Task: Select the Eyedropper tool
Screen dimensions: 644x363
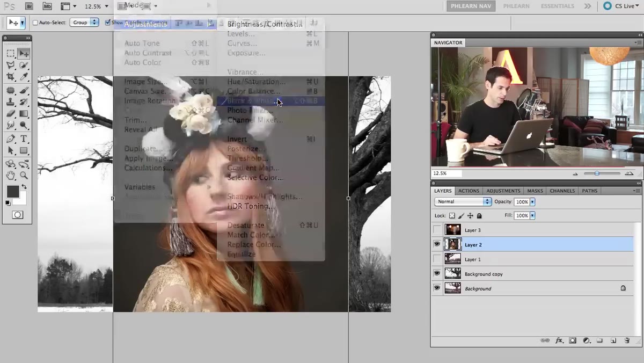Action: [x=24, y=77]
